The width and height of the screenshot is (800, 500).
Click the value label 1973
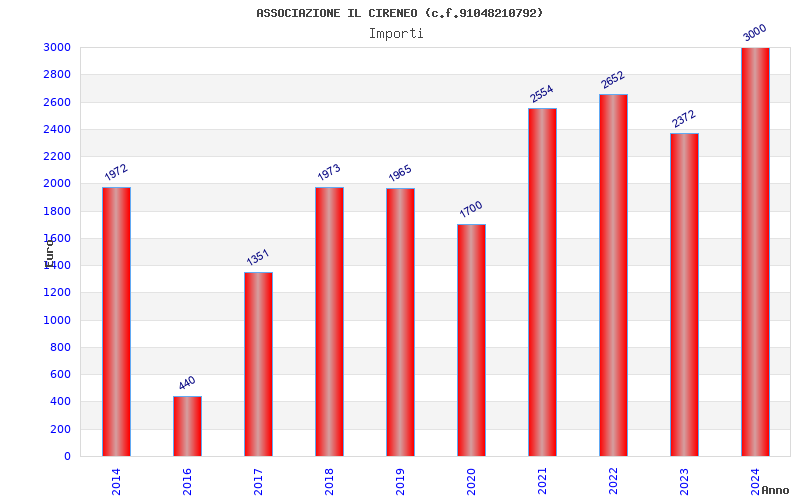[329, 172]
